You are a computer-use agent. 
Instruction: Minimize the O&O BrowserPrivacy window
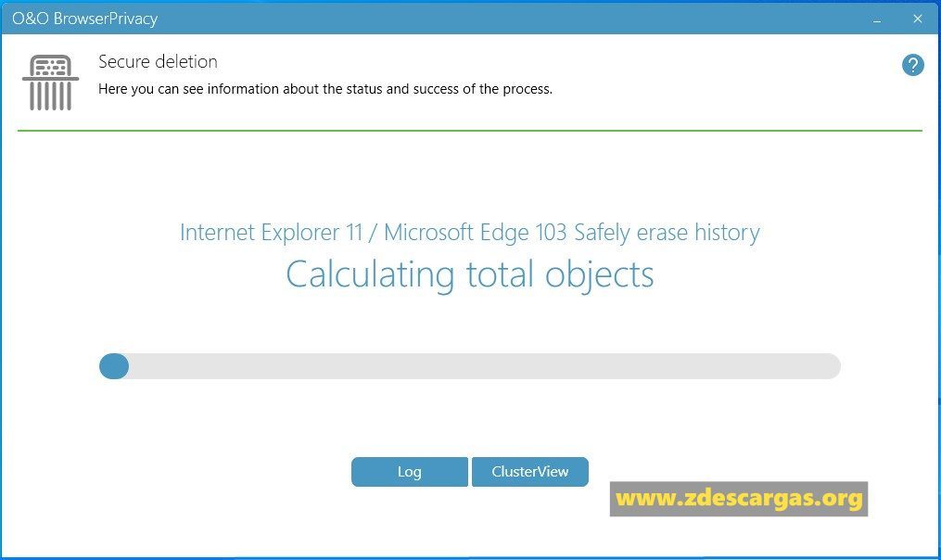(x=877, y=19)
